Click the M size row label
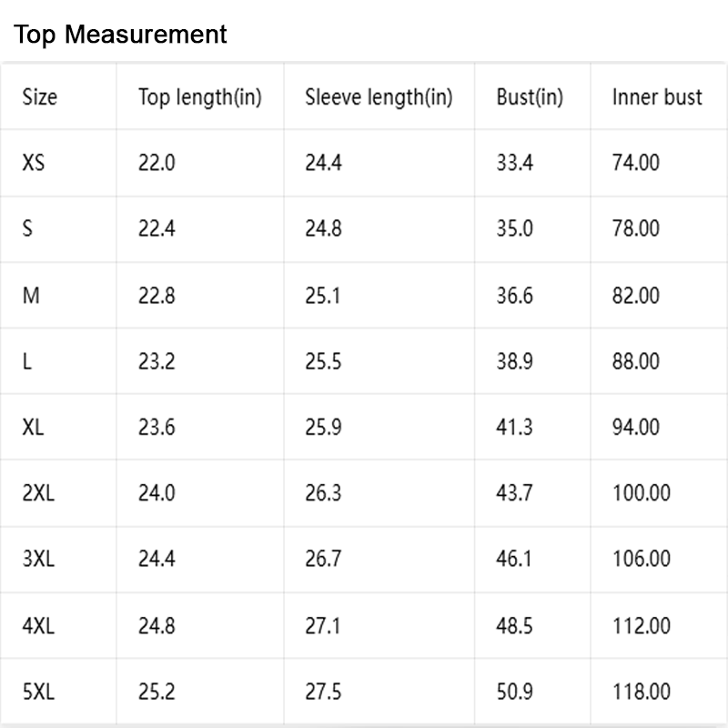Viewport: 728px width, 728px height. point(31,296)
